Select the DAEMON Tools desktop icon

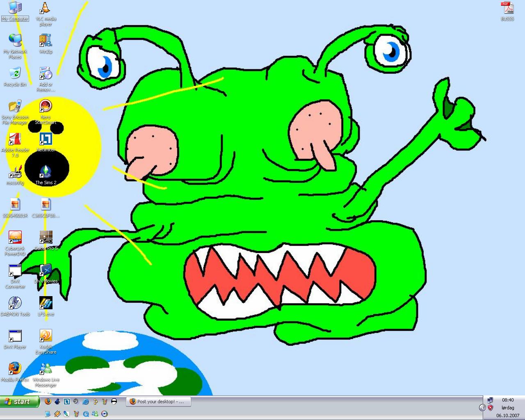[x=15, y=307]
